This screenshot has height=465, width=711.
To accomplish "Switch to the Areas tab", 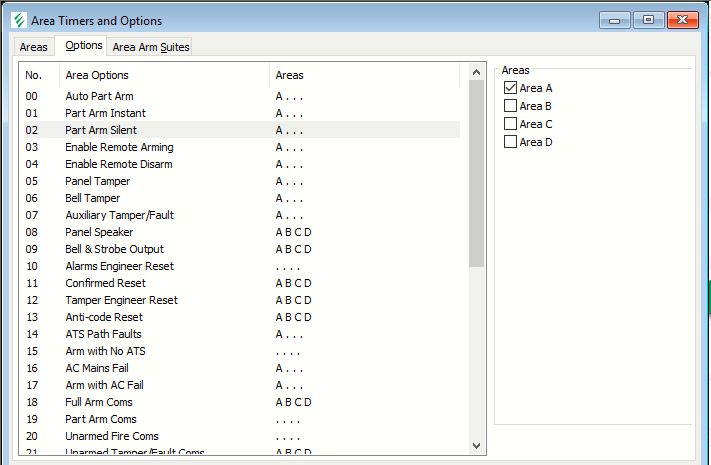I will (x=33, y=47).
